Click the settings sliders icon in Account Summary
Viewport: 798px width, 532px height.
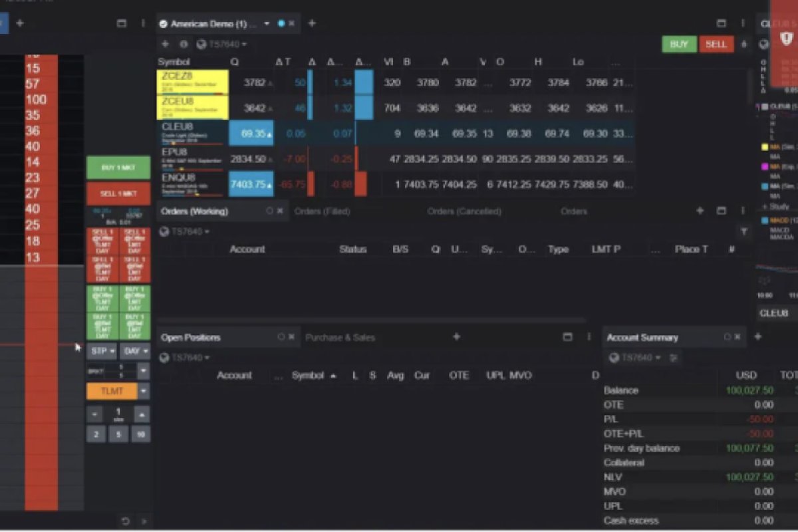(674, 358)
